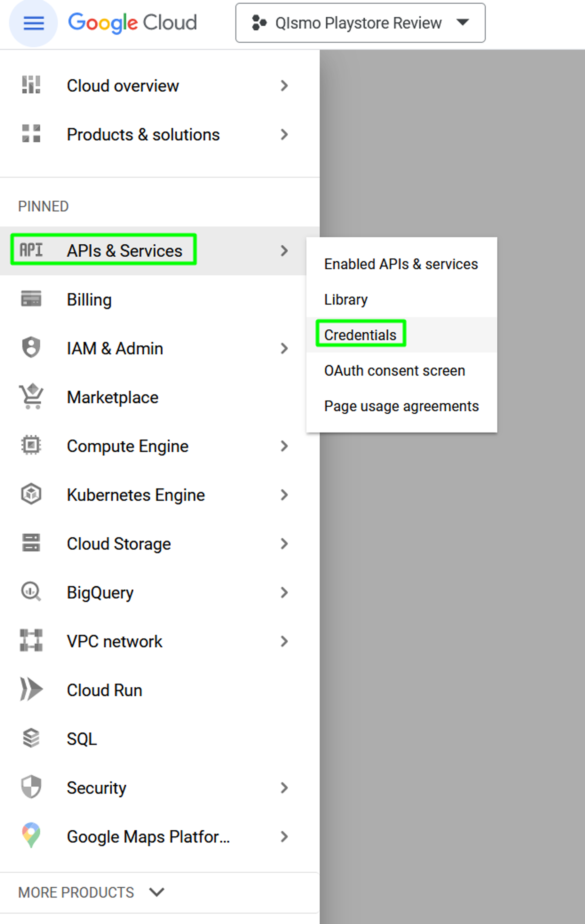The height and width of the screenshot is (924, 585).
Task: Click the Google Maps Platform pin icon
Action: (31, 835)
